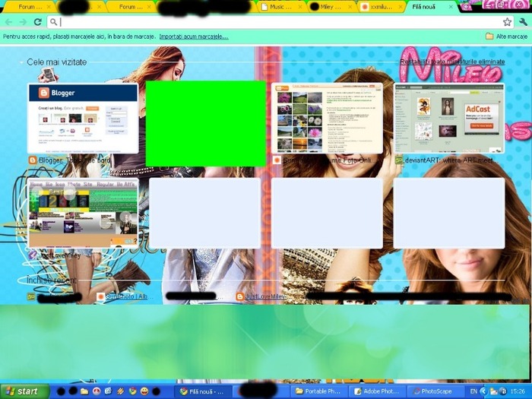
Task: Open the folder quick launch icon
Action: pos(84,391)
